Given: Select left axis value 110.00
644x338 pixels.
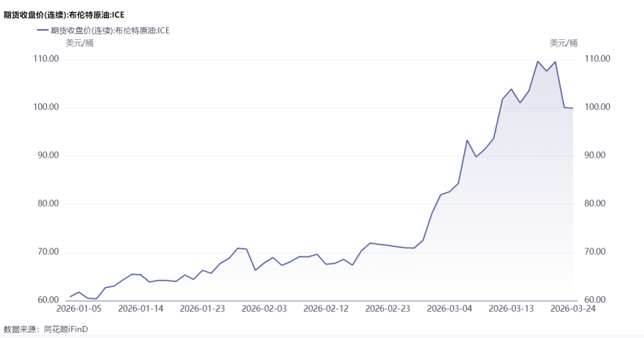Looking at the screenshot, I should click(x=46, y=59).
